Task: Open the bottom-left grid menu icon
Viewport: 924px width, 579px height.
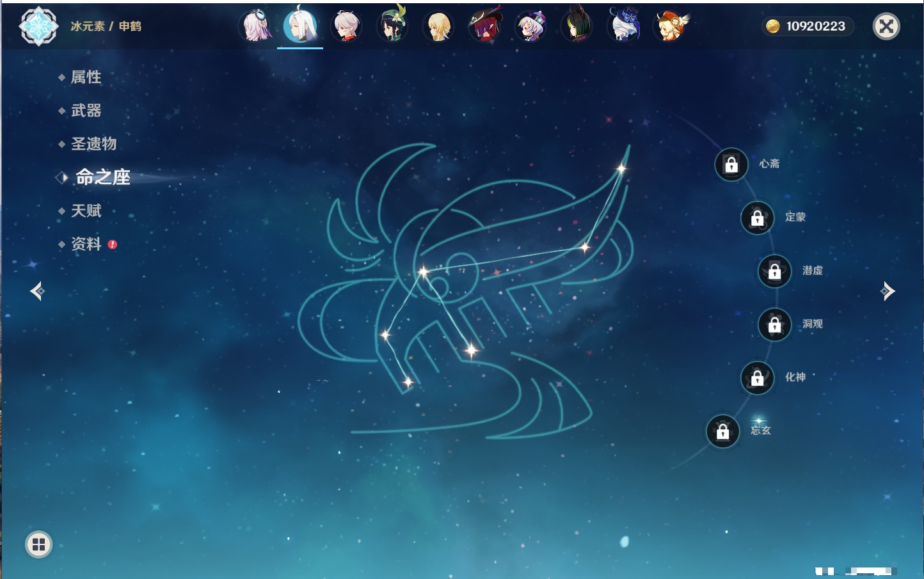Action: (x=38, y=544)
